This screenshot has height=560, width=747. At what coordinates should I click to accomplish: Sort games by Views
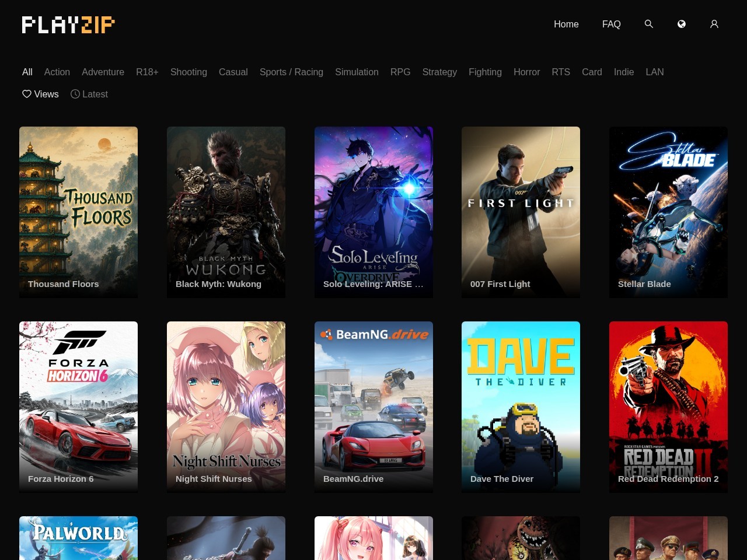pyautogui.click(x=40, y=94)
